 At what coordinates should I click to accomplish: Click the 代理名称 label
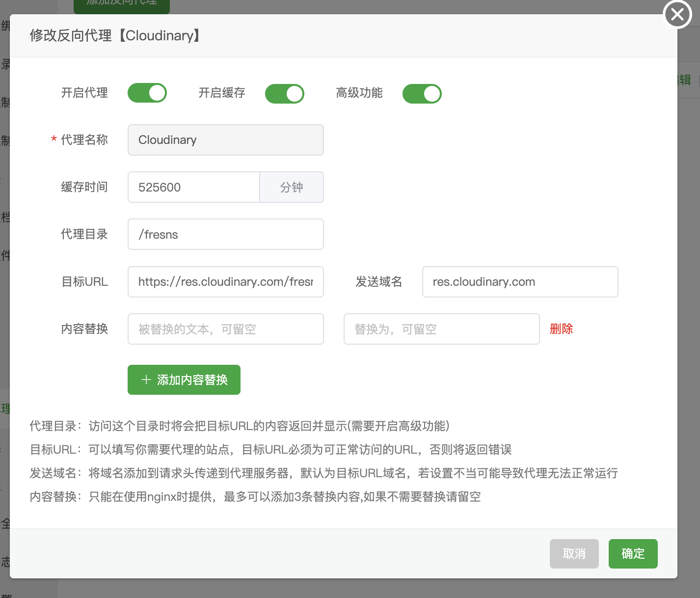[x=84, y=140]
